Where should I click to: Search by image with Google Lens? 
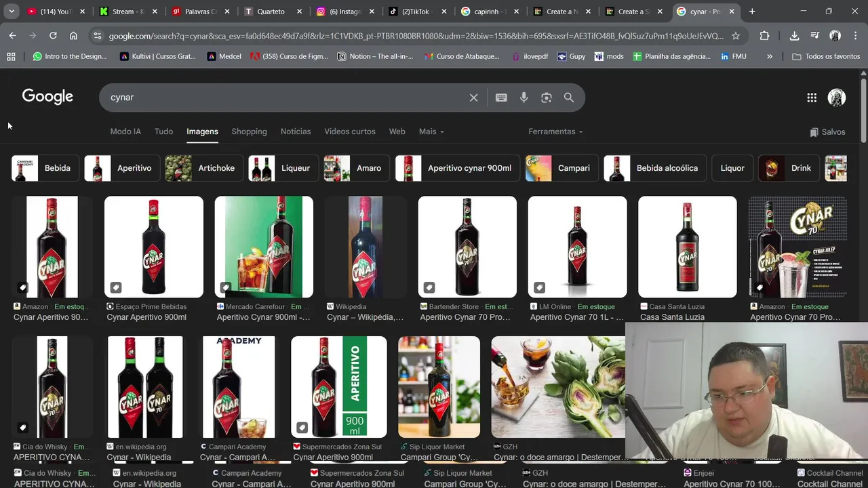point(547,98)
